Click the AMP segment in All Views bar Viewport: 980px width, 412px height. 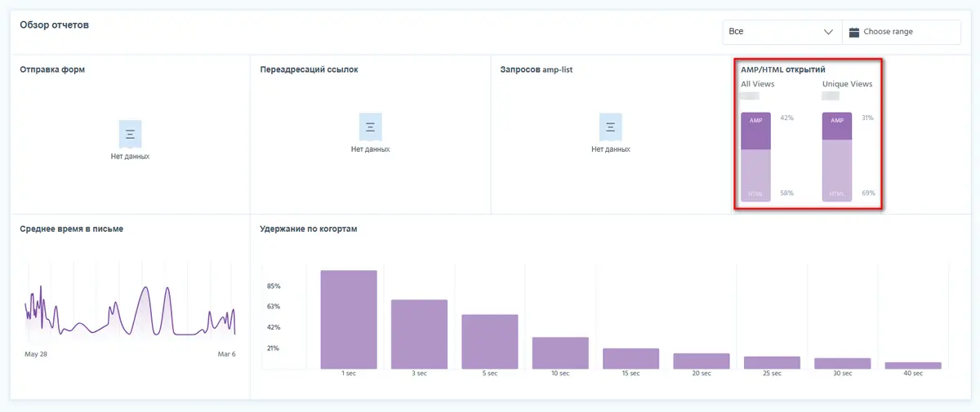[x=755, y=131]
